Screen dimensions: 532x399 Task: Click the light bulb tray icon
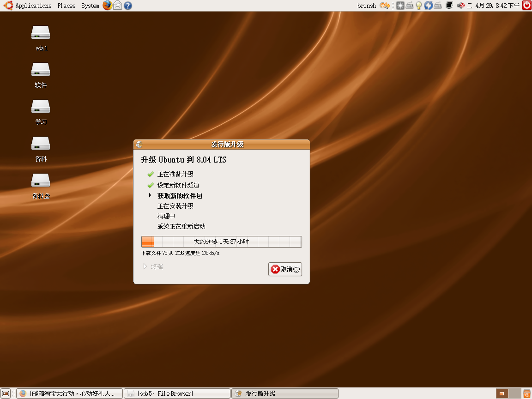419,6
